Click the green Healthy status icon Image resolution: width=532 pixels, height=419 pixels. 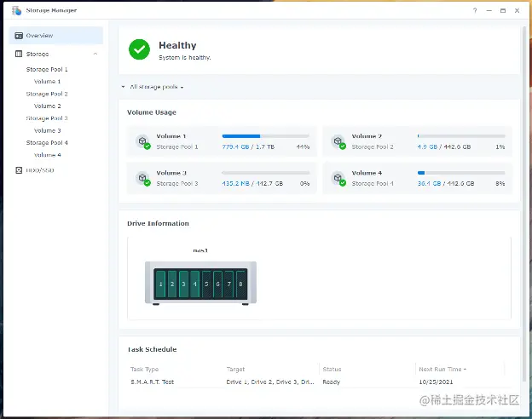[139, 49]
